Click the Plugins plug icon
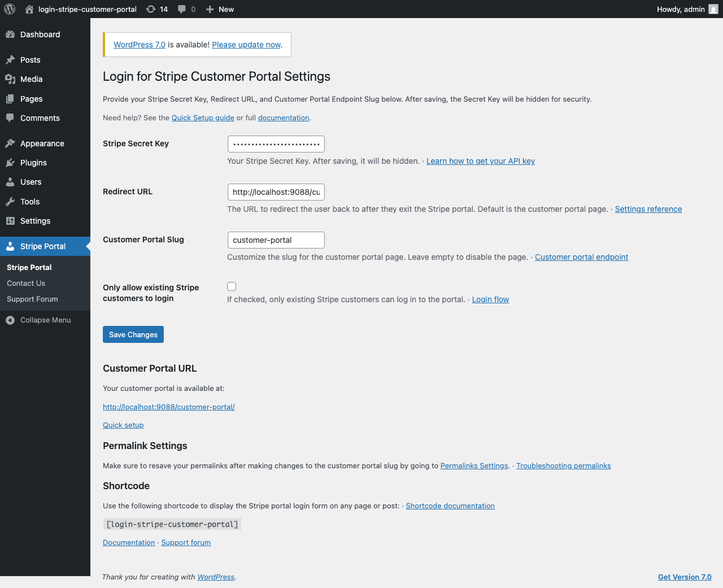This screenshot has height=588, width=723. tap(10, 163)
